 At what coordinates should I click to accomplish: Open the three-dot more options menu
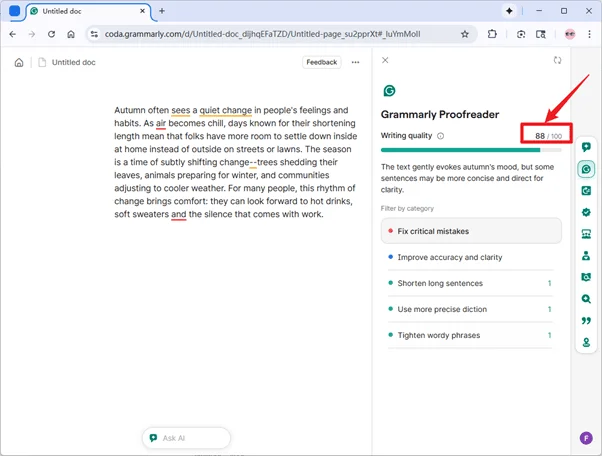pos(356,62)
